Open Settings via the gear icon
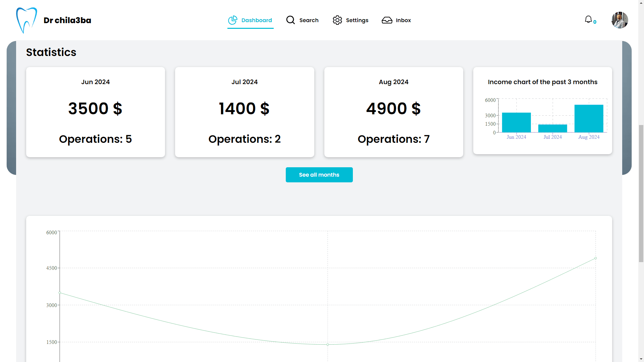The image size is (644, 362). click(337, 20)
